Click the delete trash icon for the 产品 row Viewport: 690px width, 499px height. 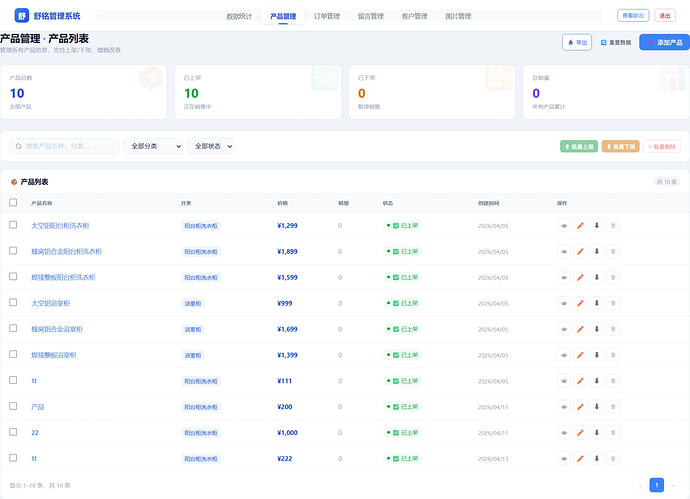tap(613, 407)
